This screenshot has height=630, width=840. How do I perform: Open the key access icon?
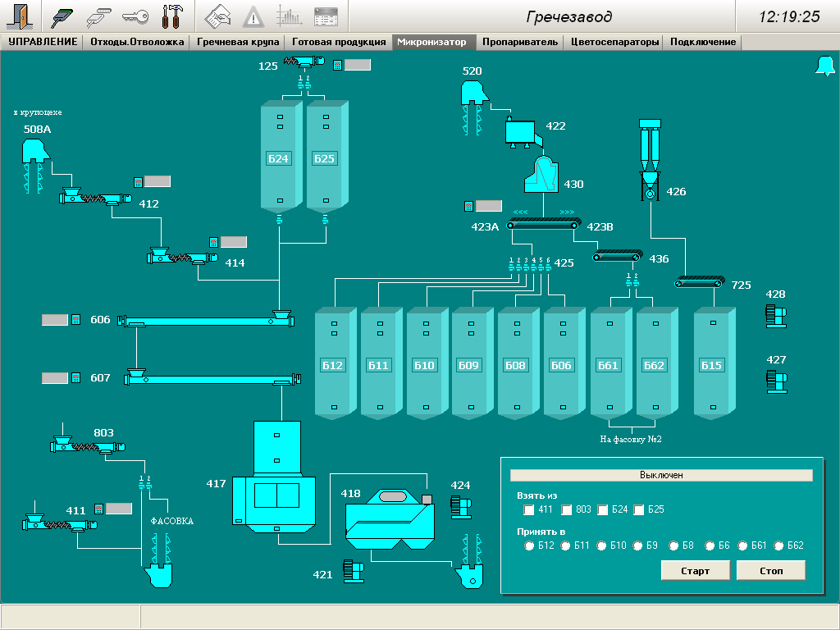(135, 16)
